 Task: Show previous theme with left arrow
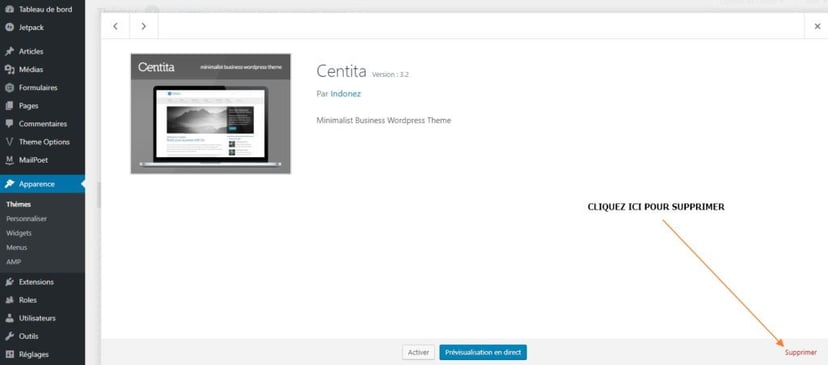115,26
